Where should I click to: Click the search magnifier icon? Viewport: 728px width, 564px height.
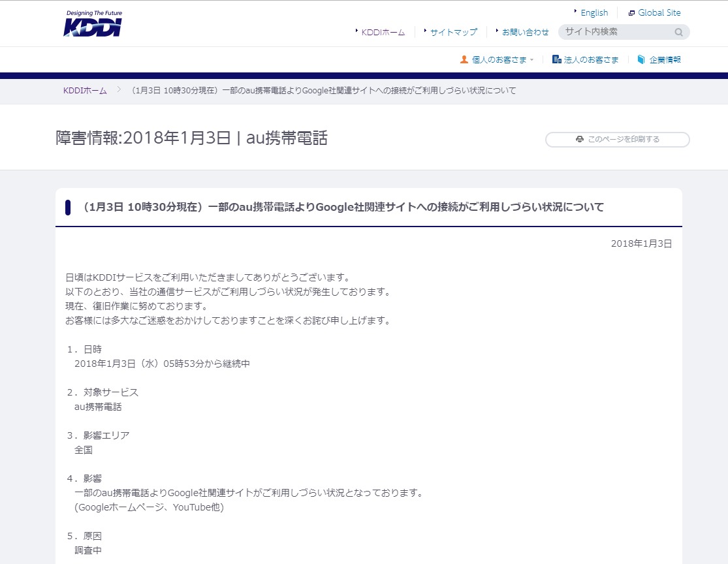[x=679, y=32]
